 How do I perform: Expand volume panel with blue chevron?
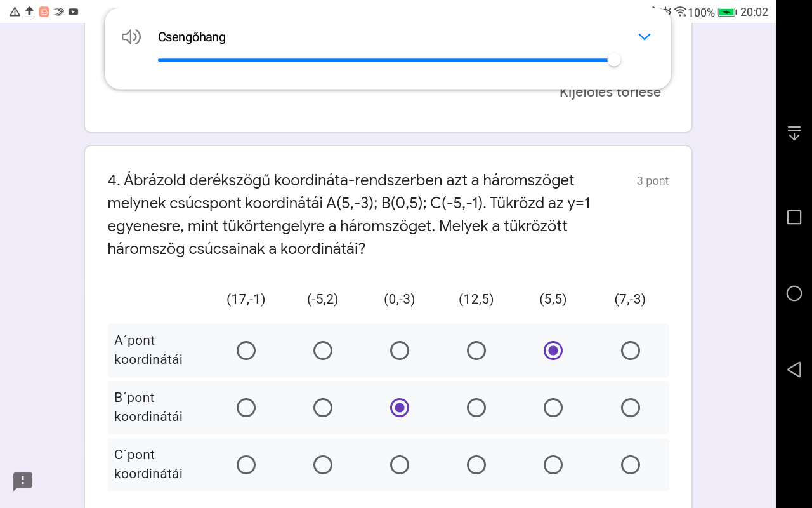644,37
